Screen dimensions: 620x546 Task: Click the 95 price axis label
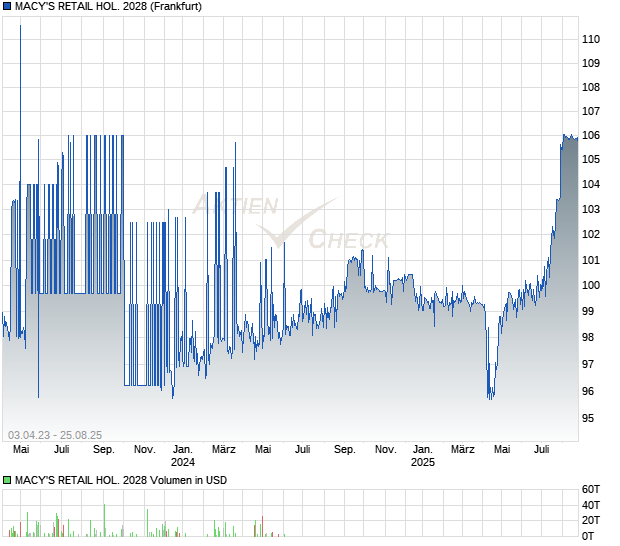coord(588,418)
